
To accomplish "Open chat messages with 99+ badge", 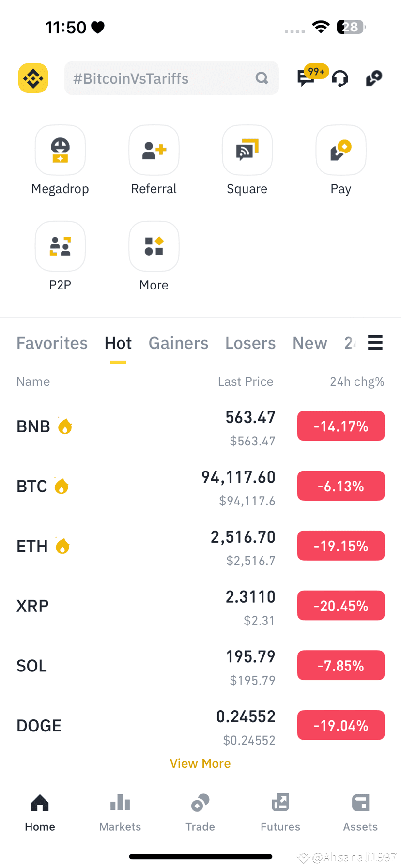I will click(x=309, y=76).
